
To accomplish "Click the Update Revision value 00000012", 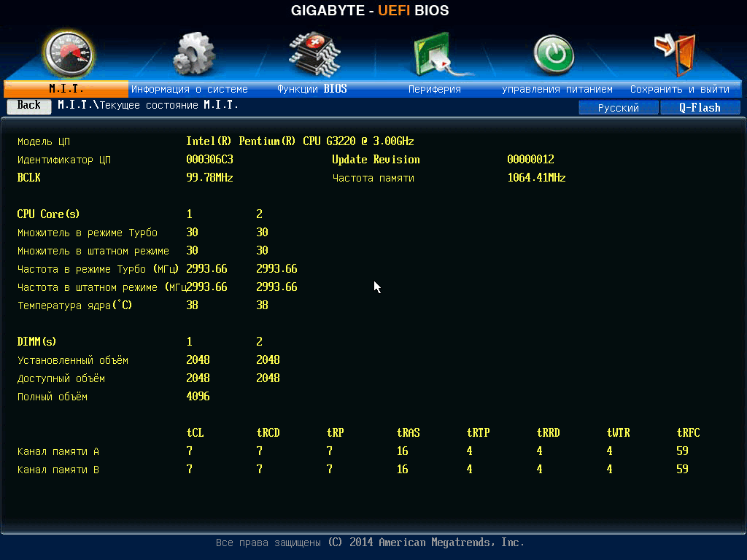I will pos(530,159).
